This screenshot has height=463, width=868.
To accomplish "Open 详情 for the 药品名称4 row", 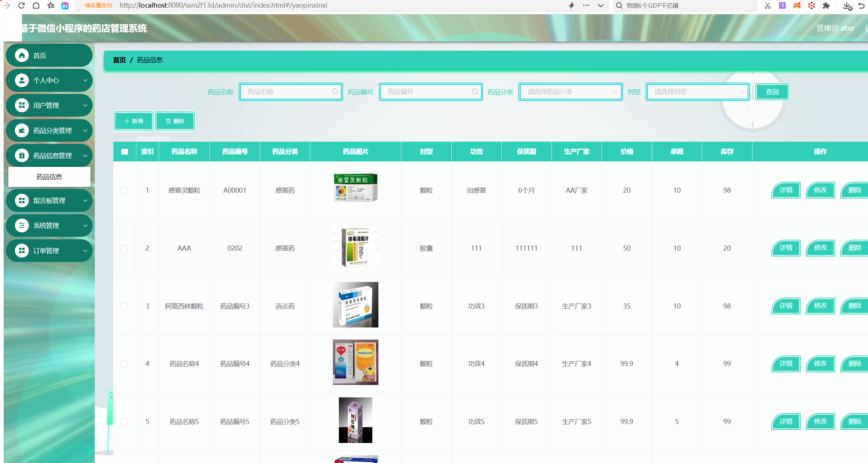I will point(786,364).
